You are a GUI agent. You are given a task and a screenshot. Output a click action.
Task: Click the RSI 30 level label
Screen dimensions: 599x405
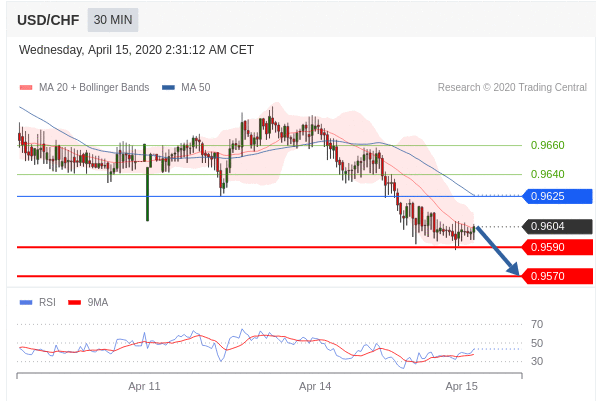pos(537,361)
